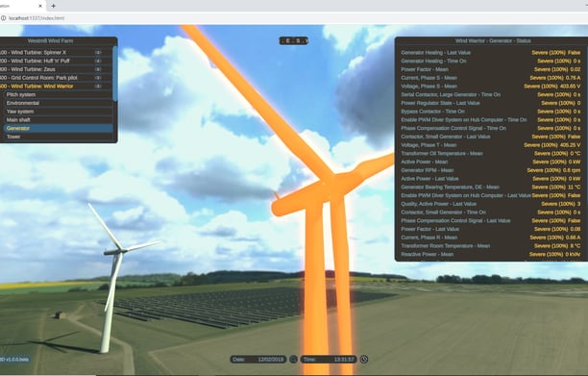Click Current, Phase S - Mean row

(491, 78)
